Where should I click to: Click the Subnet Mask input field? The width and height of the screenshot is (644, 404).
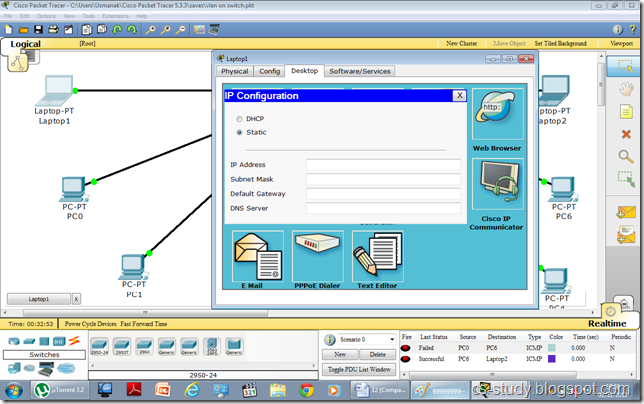[x=383, y=179]
